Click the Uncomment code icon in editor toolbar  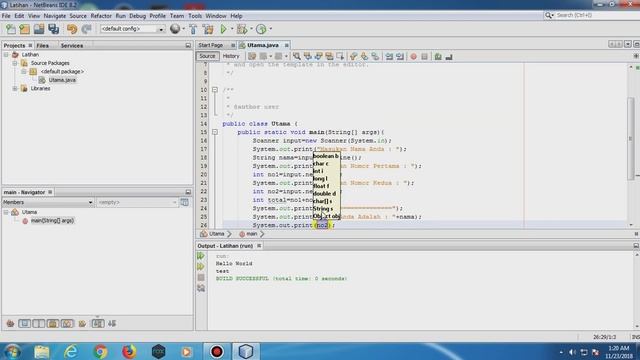[449, 56]
